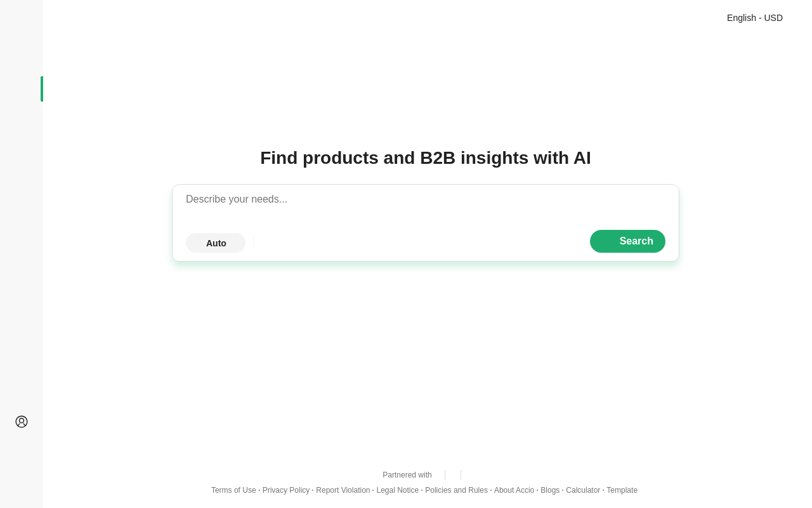812x508 pixels.
Task: Visit the About Accio page
Action: pos(514,490)
